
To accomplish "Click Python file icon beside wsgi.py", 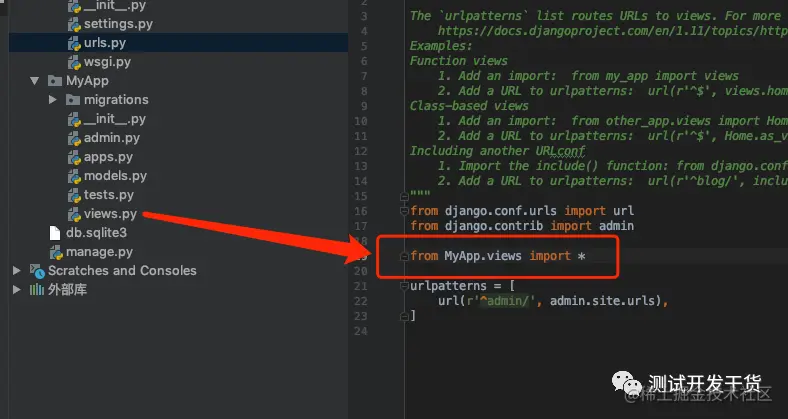I will [74, 62].
